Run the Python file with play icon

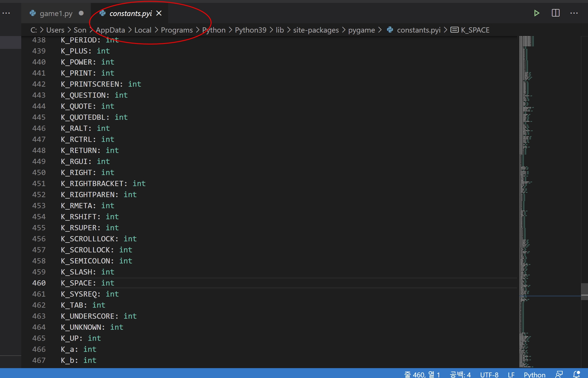537,13
